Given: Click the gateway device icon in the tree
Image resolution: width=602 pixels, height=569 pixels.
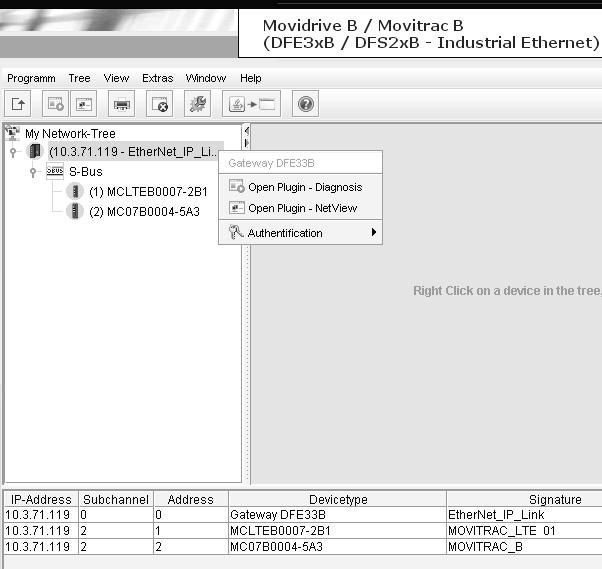Looking at the screenshot, I should coord(35,151).
